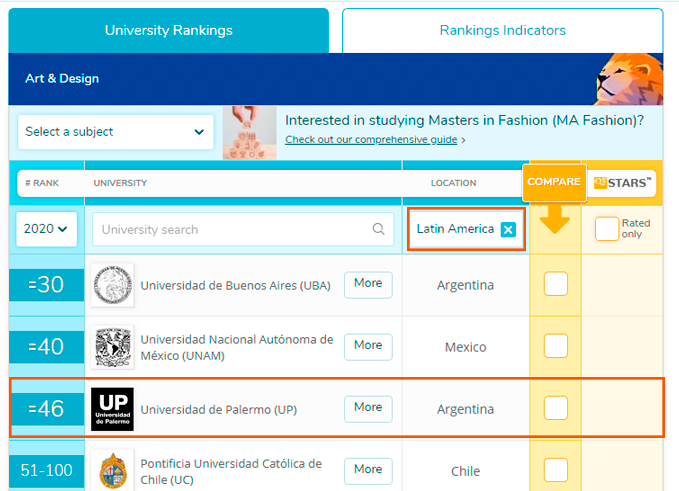Click More for UNAM
The image size is (679, 491).
(x=368, y=346)
